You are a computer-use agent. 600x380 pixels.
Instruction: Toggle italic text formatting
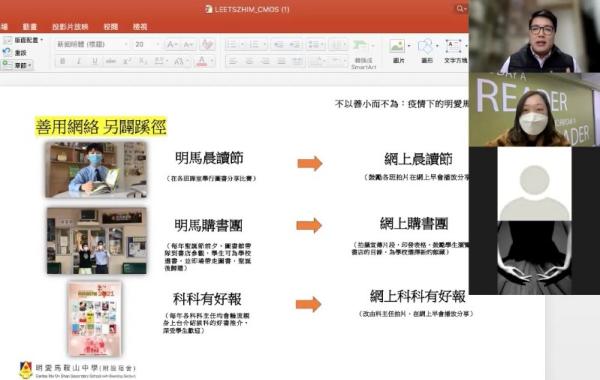coord(78,61)
